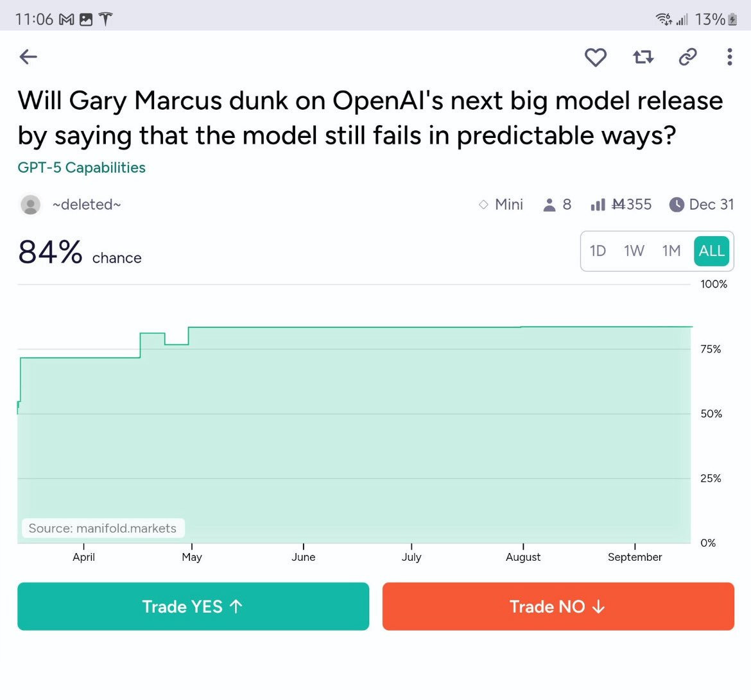The width and height of the screenshot is (751, 700).
Task: Select the 1W time range
Action: click(x=634, y=251)
